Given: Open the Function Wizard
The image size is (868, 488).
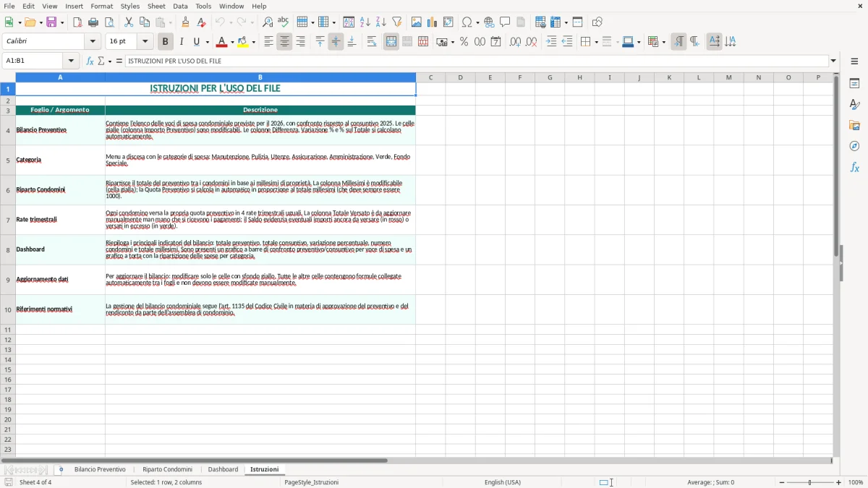Looking at the screenshot, I should [x=90, y=61].
